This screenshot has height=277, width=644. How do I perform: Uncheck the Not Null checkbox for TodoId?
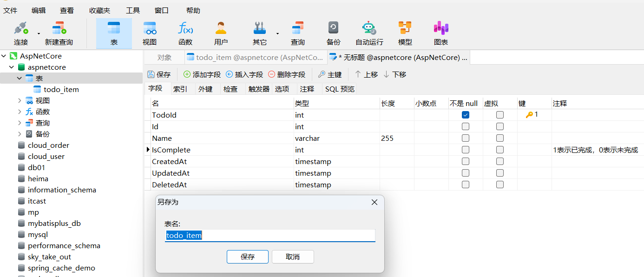point(466,115)
